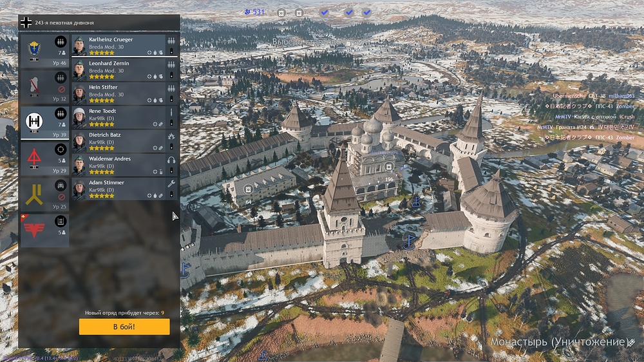The image size is (644, 362).
Task: Select soldier Karlheinz Crueger
Action: click(124, 46)
